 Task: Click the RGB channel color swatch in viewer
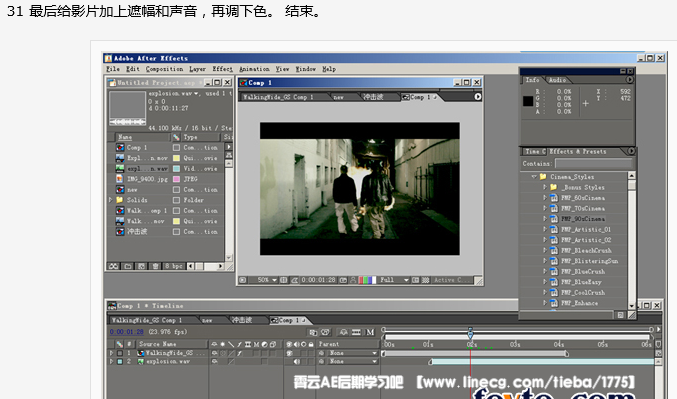tap(367, 280)
